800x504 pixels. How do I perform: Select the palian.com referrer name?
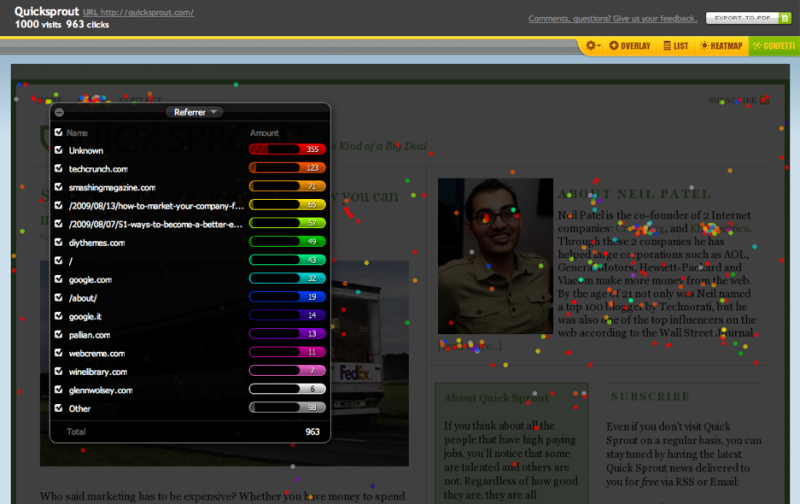pos(90,335)
